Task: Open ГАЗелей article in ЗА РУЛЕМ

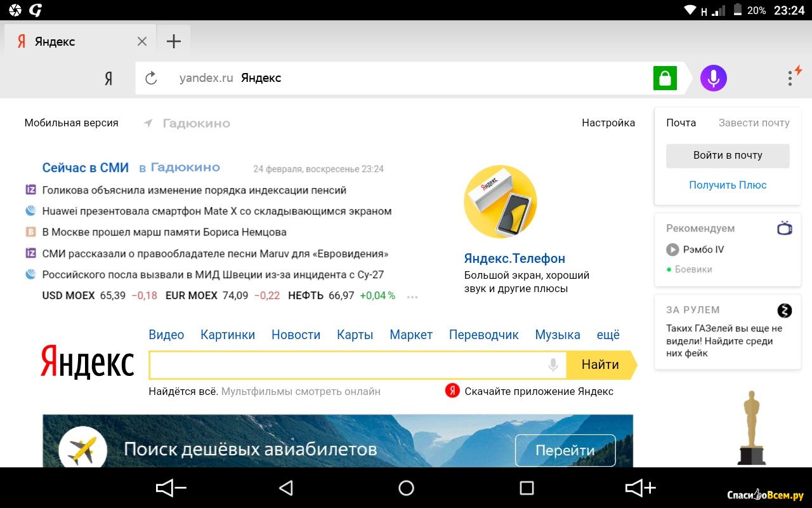Action: [x=724, y=341]
